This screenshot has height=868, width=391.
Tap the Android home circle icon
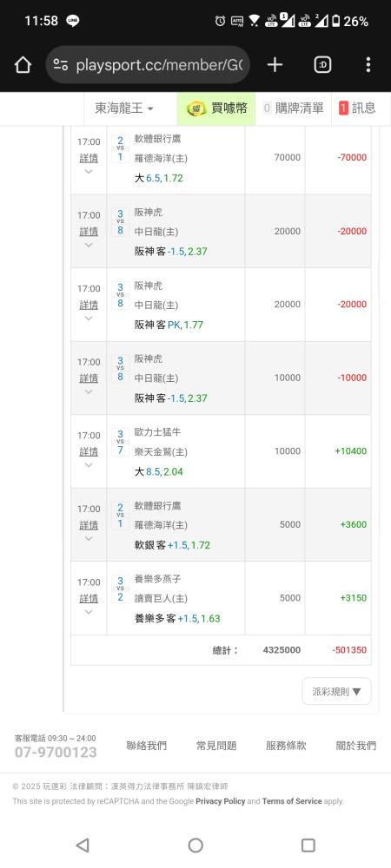(195, 845)
